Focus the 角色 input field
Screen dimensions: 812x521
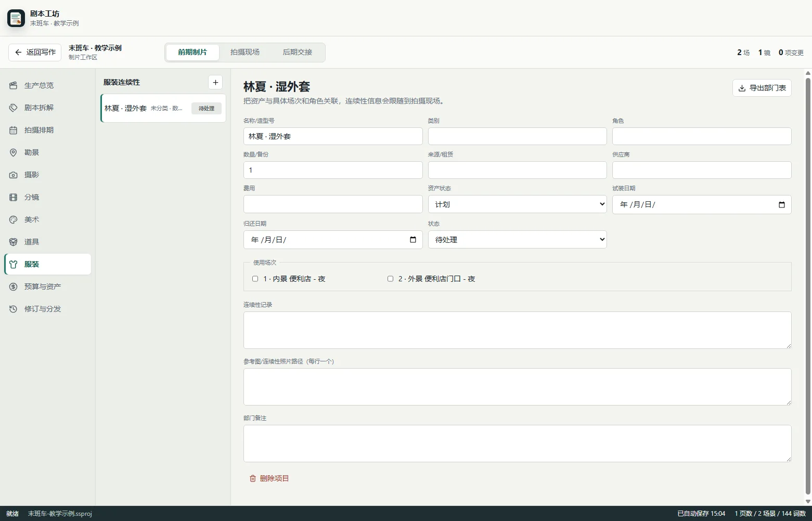coord(702,136)
